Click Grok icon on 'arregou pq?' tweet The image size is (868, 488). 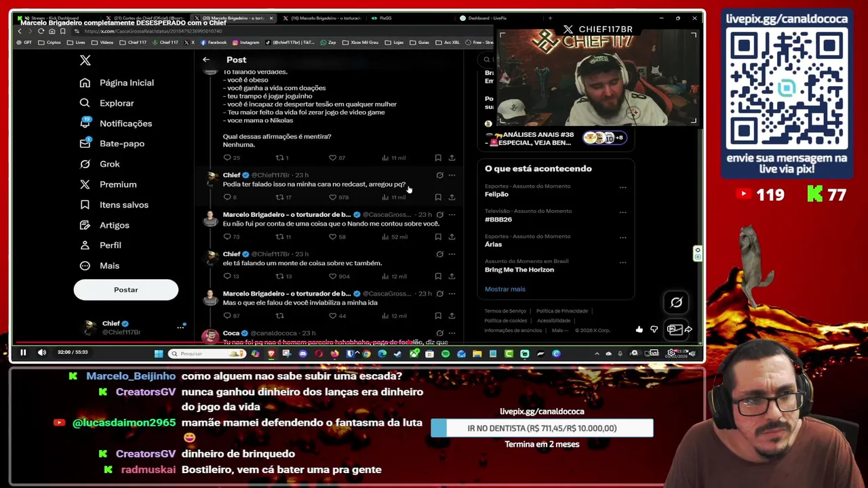click(439, 176)
